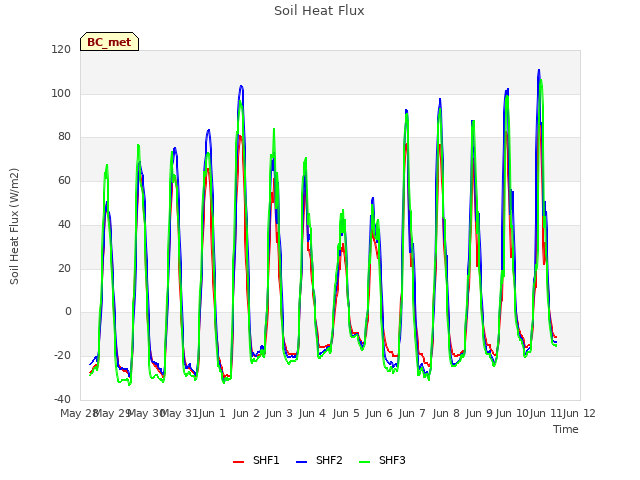Click the y-axis tick label 120
Viewport: 640px width, 480px height.
[61, 49]
